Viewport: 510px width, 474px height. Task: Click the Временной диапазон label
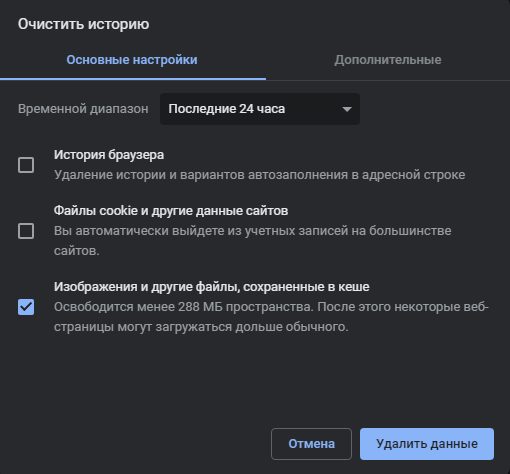83,109
